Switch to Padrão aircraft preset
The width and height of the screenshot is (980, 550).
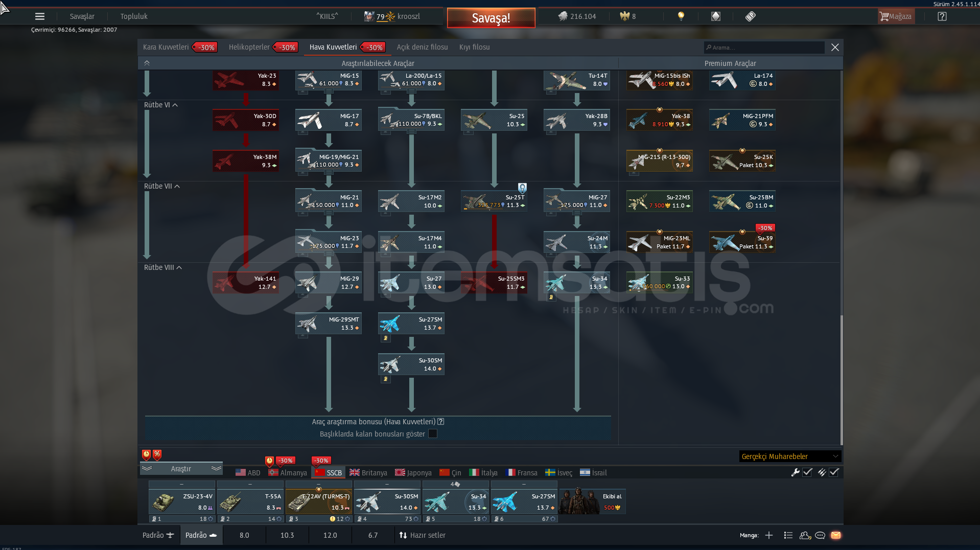(158, 535)
